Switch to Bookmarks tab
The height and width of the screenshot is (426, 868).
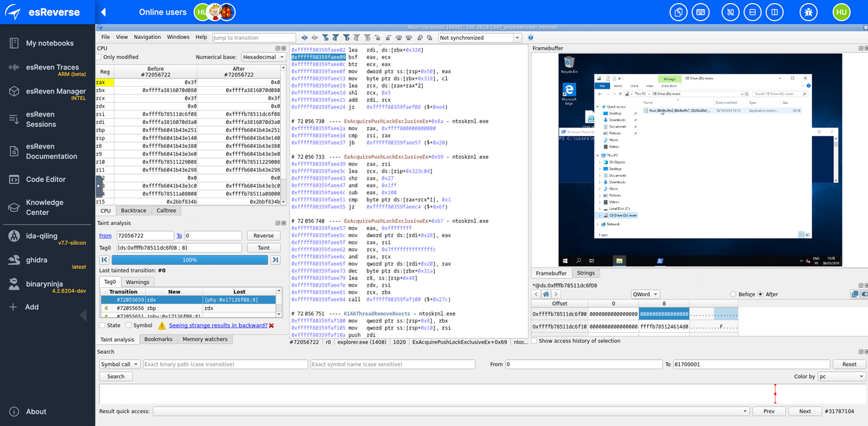pyautogui.click(x=159, y=339)
